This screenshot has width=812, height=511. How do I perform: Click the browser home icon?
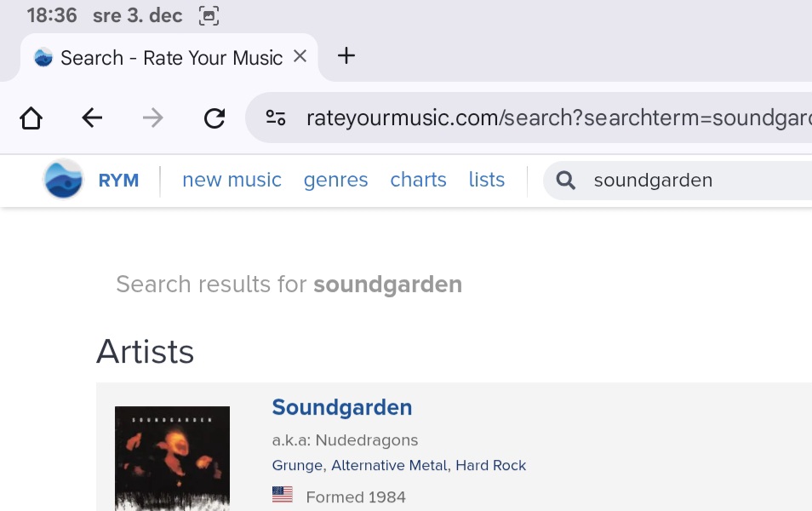(31, 118)
